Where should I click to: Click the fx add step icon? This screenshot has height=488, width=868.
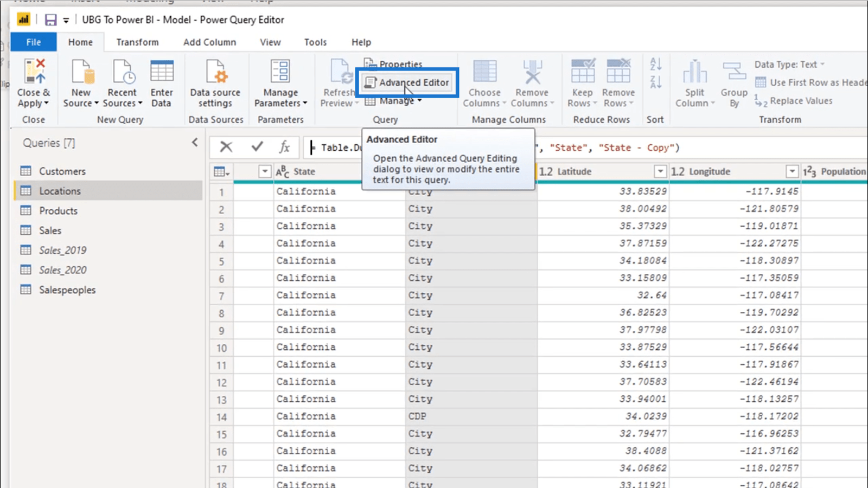[284, 147]
